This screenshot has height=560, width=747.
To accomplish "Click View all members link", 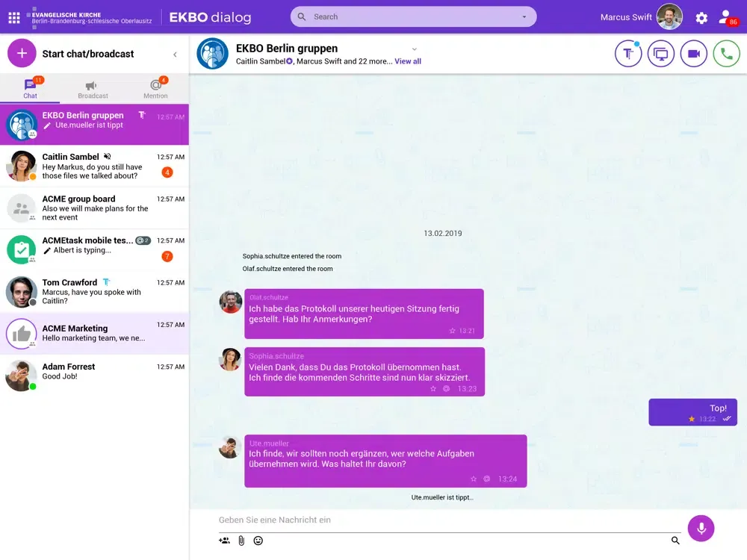I will coord(408,61).
